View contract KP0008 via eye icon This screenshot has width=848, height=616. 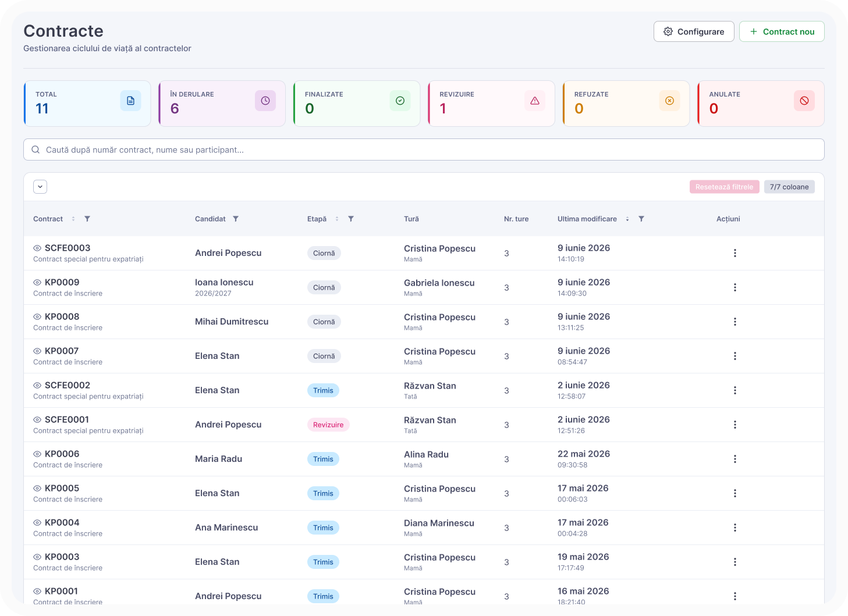(37, 316)
